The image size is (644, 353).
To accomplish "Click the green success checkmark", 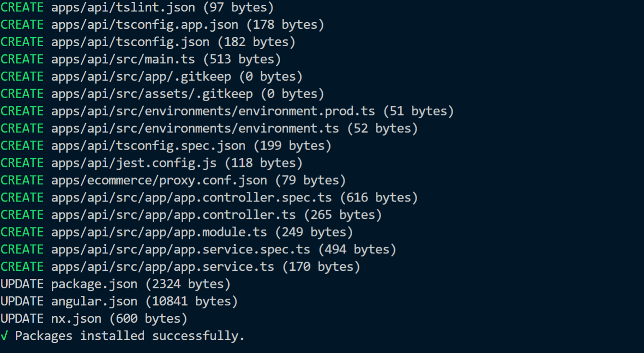I will pyautogui.click(x=4, y=336).
